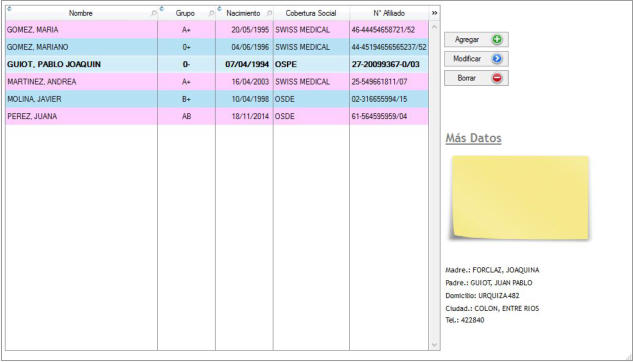The image size is (633, 362).
Task: Click affiliate number 44-45194656565237/52
Action: [x=389, y=47]
